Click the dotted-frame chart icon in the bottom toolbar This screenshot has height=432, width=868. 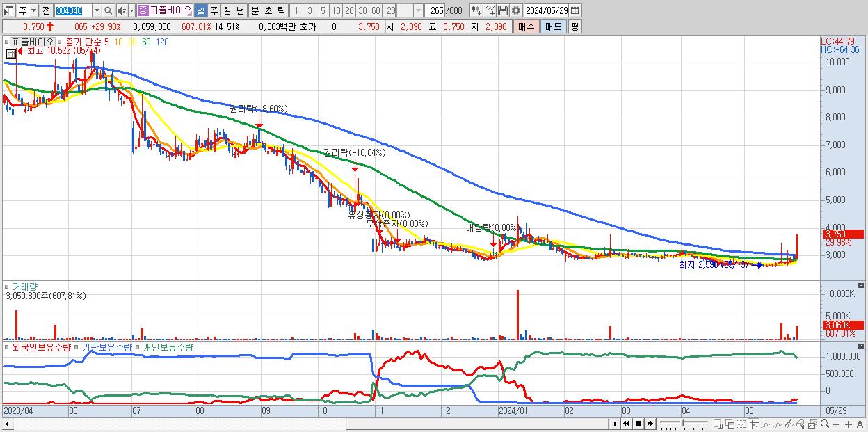[x=741, y=424]
